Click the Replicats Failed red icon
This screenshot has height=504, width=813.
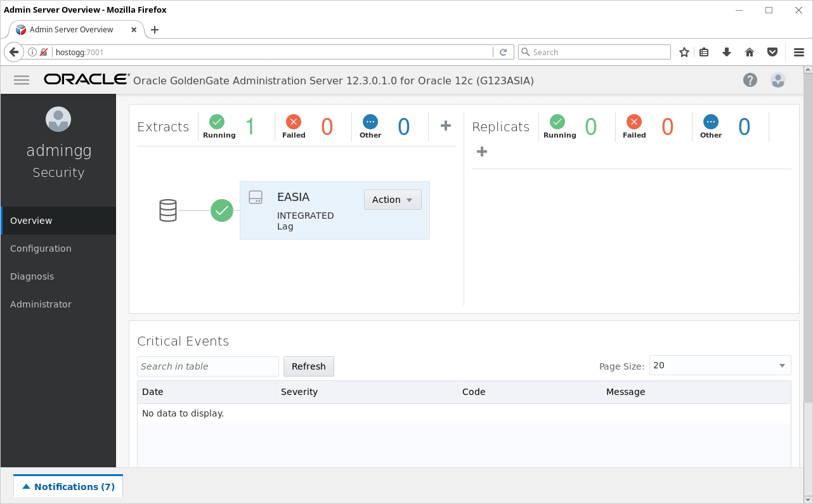click(634, 122)
